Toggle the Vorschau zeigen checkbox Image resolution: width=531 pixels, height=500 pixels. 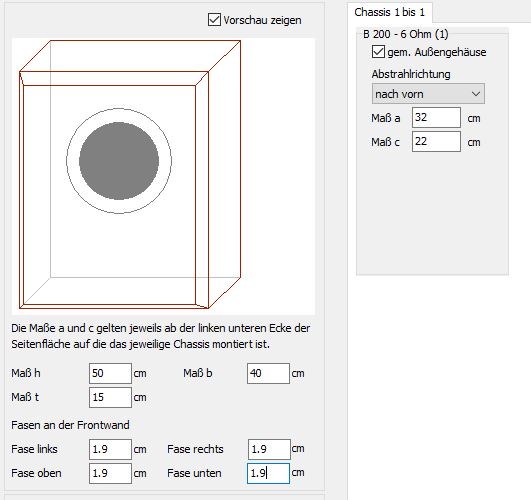click(214, 20)
